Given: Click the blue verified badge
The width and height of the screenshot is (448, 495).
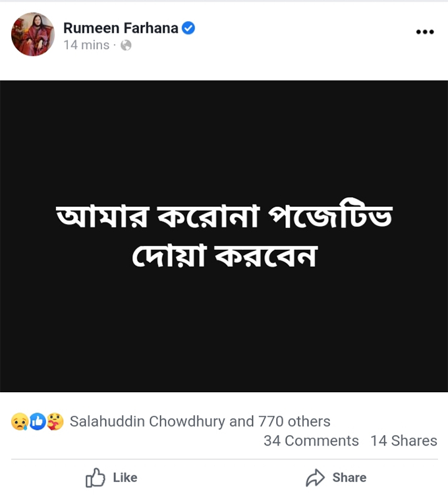Looking at the screenshot, I should [188, 28].
